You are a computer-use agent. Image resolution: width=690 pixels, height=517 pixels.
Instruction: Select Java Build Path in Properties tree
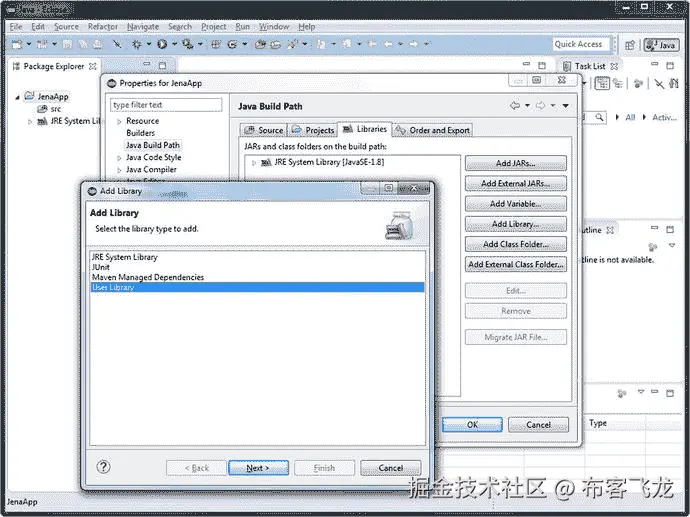point(153,145)
